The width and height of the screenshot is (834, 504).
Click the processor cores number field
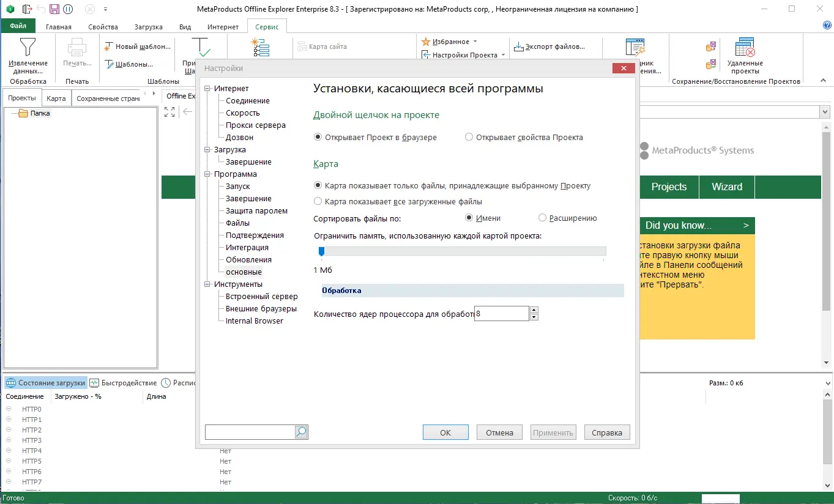[x=501, y=313]
